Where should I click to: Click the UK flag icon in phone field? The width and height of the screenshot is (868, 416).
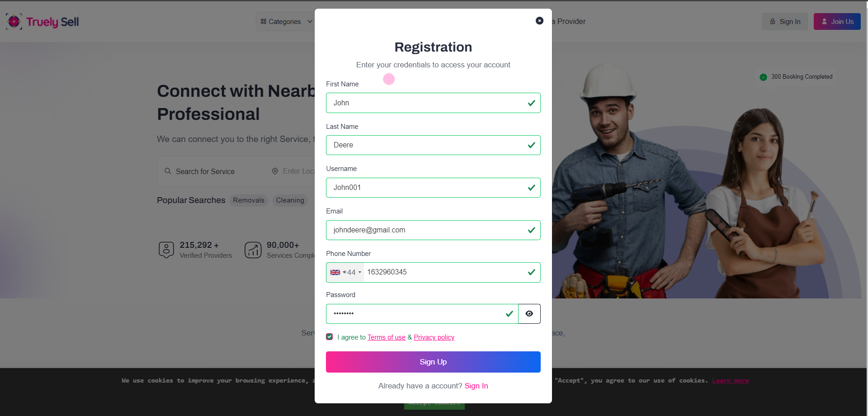point(335,272)
